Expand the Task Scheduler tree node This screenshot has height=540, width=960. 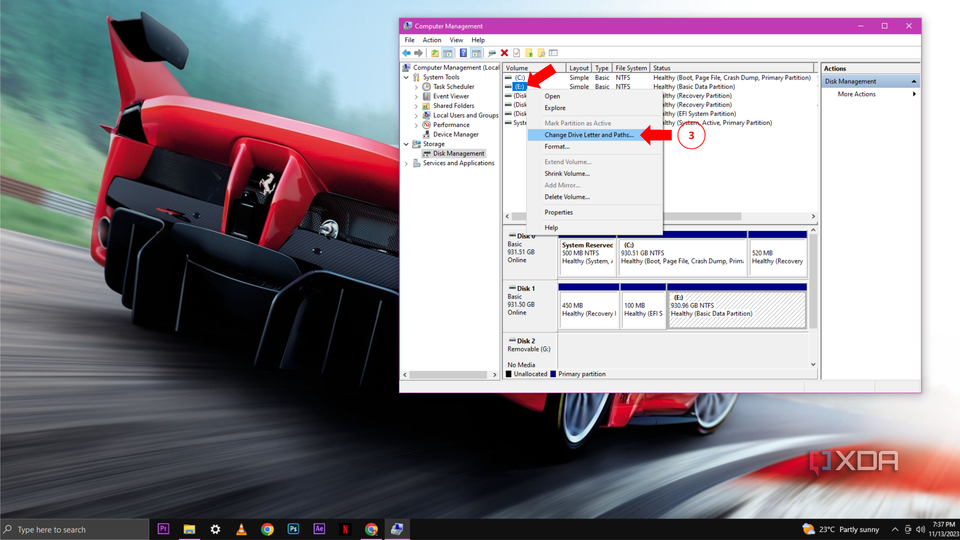click(416, 87)
